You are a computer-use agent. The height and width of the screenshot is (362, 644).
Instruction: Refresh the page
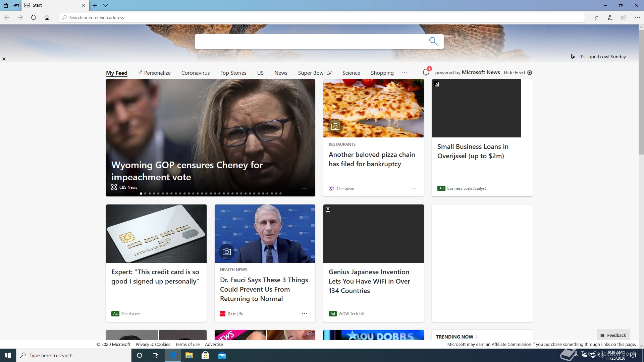tap(34, 17)
